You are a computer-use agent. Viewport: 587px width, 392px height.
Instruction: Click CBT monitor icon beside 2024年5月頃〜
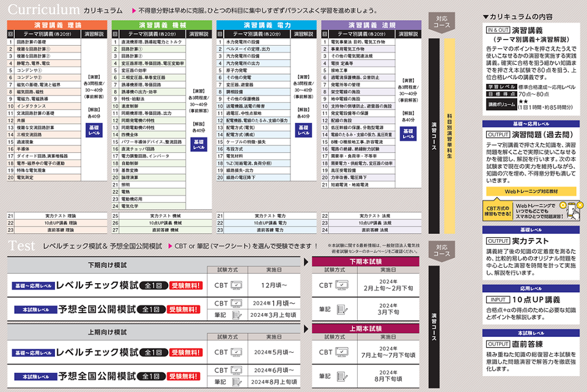pos(236,352)
